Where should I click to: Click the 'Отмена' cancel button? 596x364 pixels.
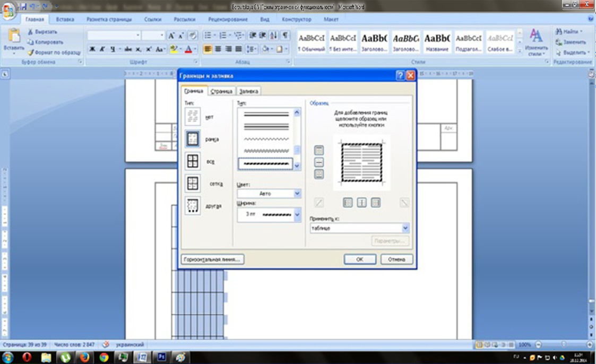[x=396, y=259]
